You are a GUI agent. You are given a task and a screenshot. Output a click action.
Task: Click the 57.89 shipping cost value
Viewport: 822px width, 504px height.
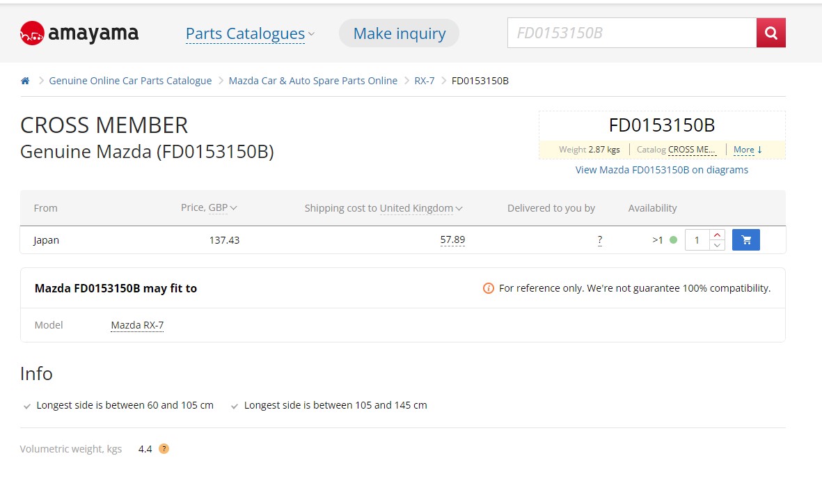tap(452, 239)
